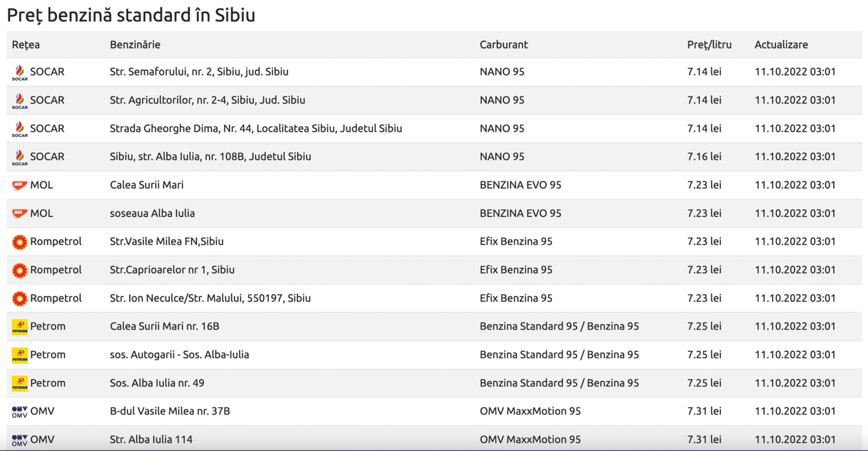Click OMV logo in Str. Alba Iulia 114 row
Image resolution: width=868 pixels, height=451 pixels.
20,440
